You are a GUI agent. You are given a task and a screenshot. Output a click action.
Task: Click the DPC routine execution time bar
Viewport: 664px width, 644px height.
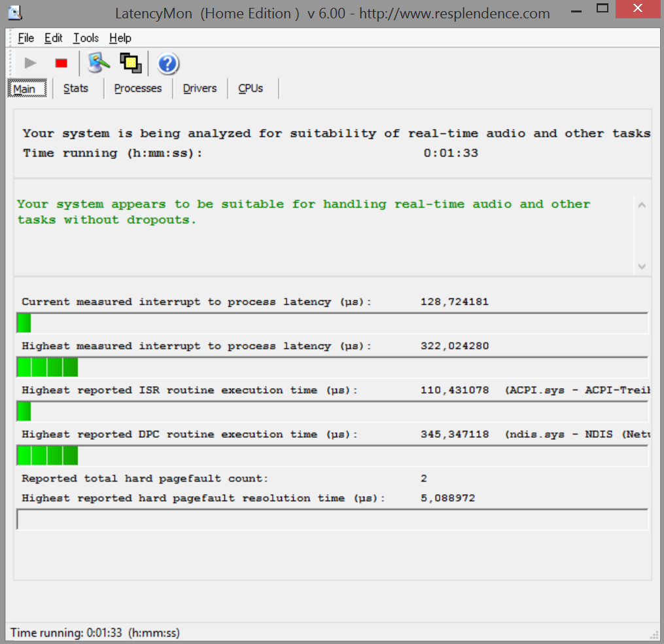[332, 456]
